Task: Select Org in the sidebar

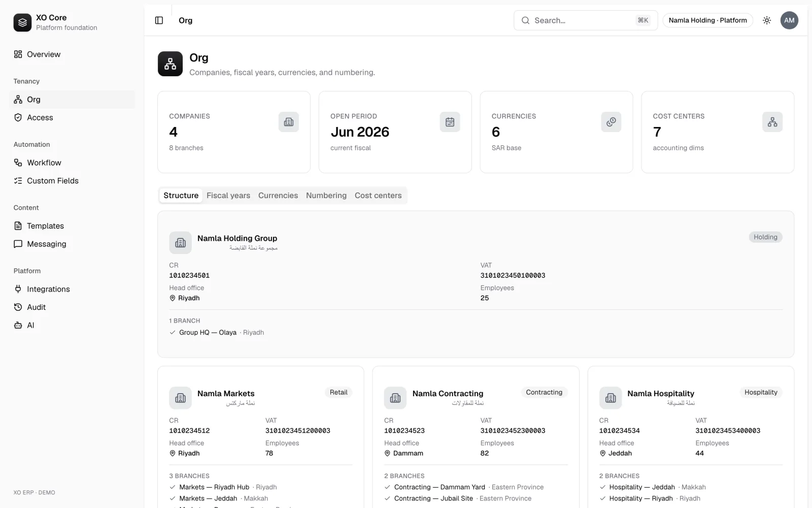Action: pyautogui.click(x=72, y=100)
